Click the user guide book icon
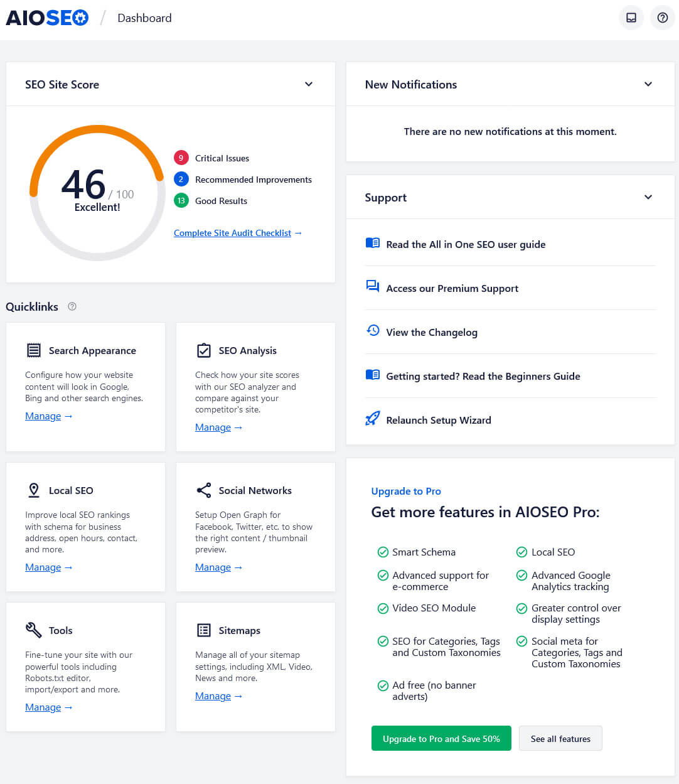This screenshot has width=679, height=784. click(x=373, y=242)
